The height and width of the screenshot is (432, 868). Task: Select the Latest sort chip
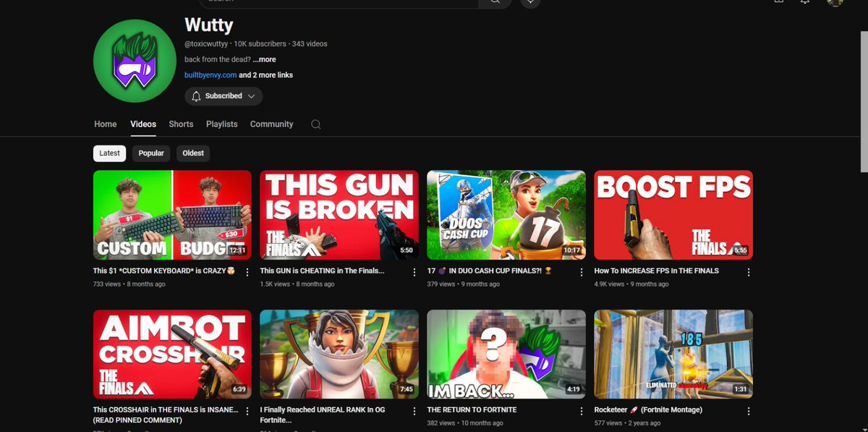coord(109,153)
